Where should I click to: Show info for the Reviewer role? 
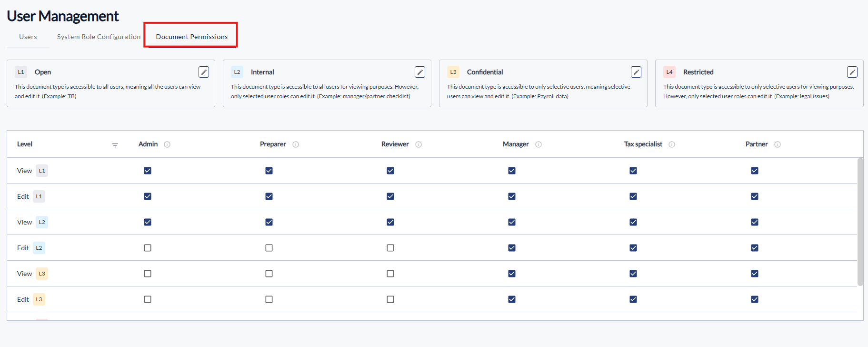(419, 144)
